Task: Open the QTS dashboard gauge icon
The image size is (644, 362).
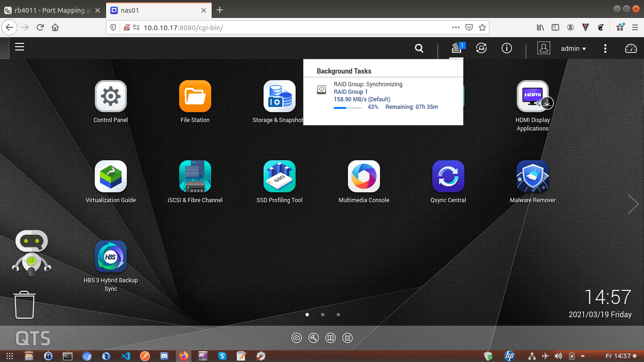Action: click(631, 48)
